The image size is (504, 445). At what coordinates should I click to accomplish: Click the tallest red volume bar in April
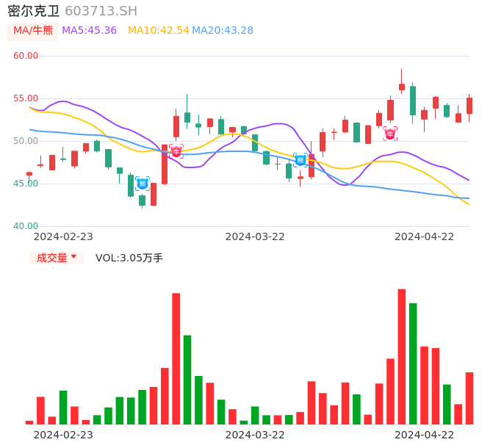402,356
